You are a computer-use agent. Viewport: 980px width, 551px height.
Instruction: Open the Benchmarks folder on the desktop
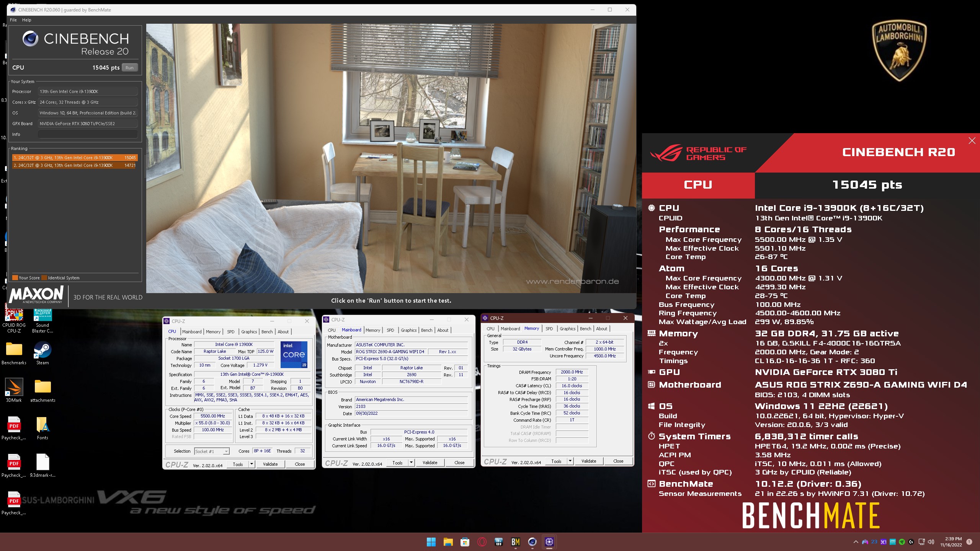point(14,354)
